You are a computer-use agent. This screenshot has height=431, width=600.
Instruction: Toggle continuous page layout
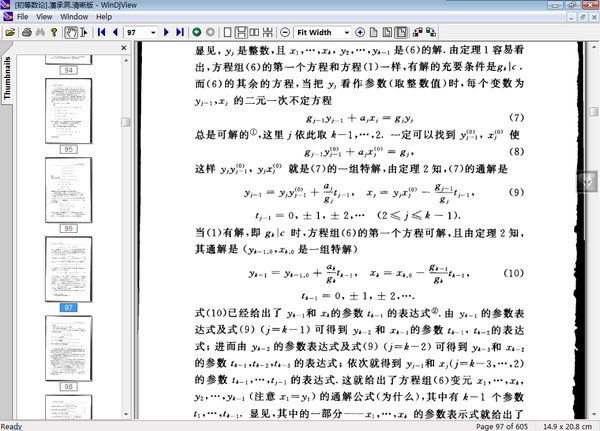click(241, 33)
